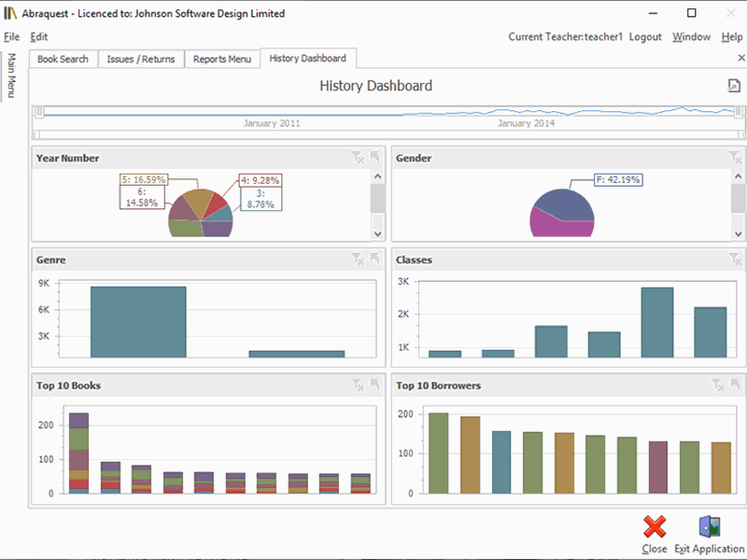Open the Window menu
The width and height of the screenshot is (747, 560).
[x=691, y=36]
